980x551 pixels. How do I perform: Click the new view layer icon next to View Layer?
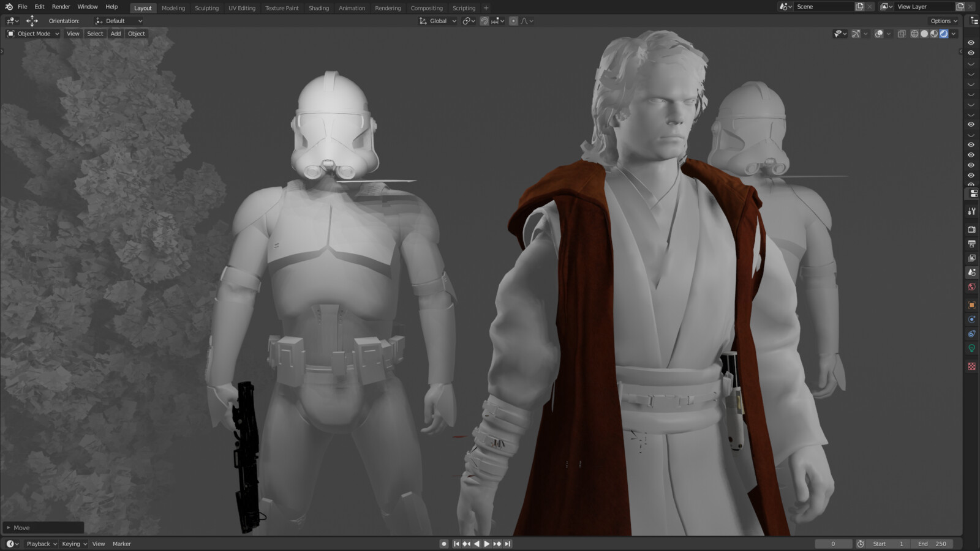(960, 7)
